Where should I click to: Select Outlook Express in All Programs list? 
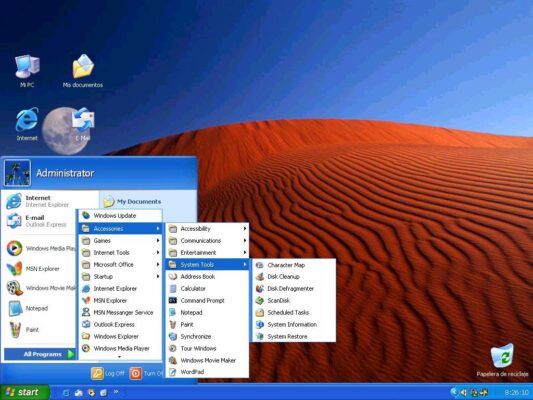120,324
